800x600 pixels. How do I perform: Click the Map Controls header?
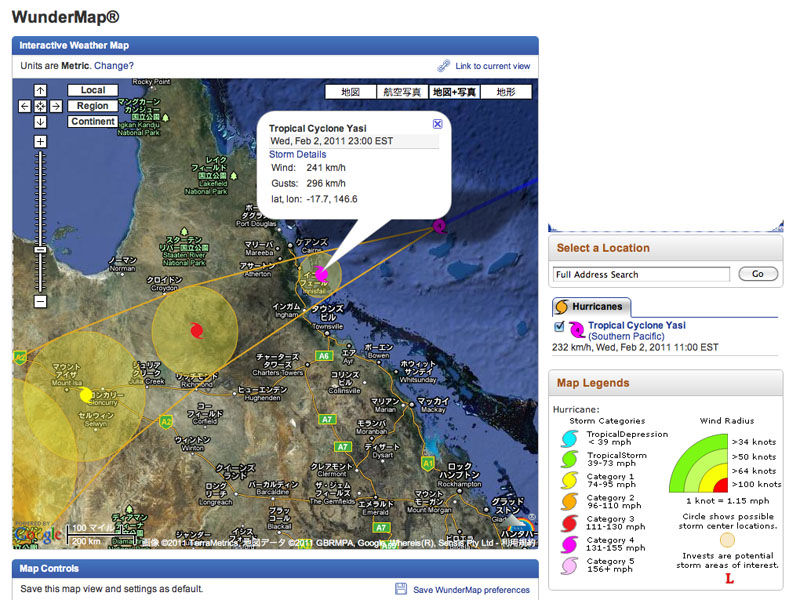coord(276,568)
